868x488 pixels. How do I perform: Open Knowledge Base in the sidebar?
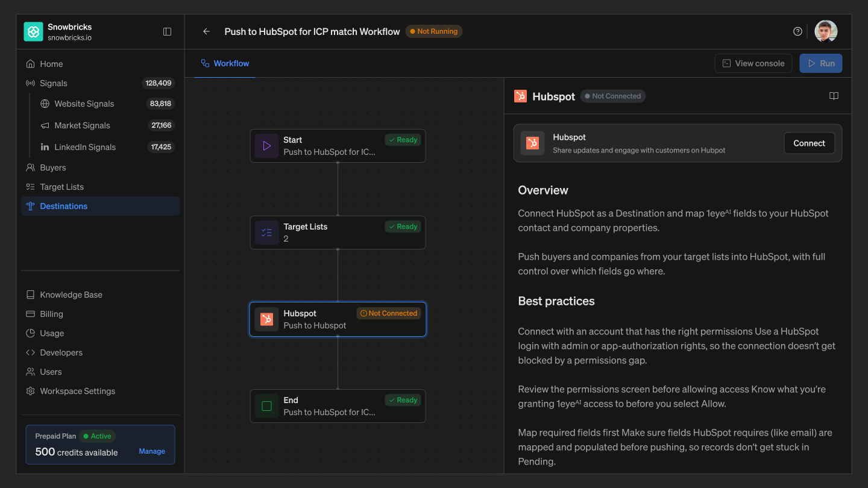(100, 295)
